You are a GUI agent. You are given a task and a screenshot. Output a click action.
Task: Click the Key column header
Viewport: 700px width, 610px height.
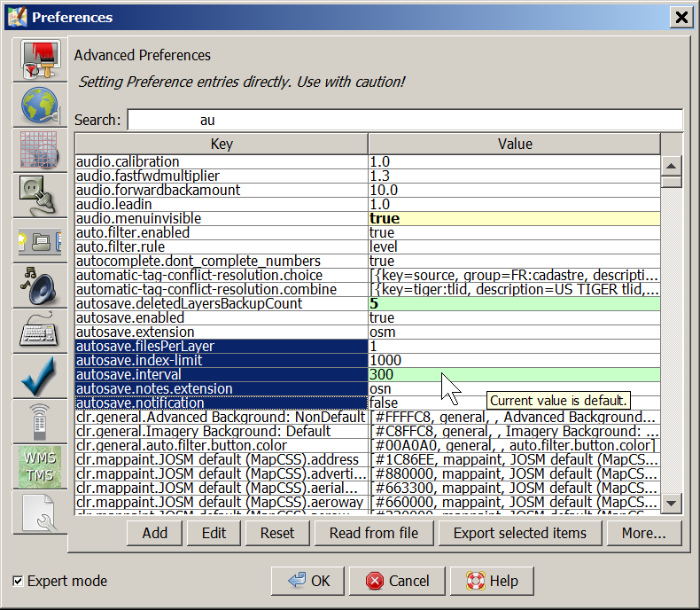(x=222, y=144)
